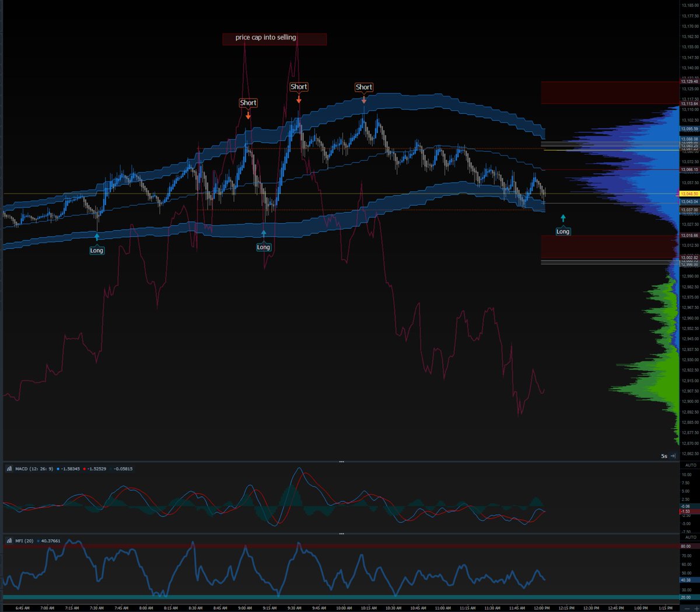The height and width of the screenshot is (612, 700).
Task: Select the Long marker near 9:15 AM
Action: tap(264, 247)
